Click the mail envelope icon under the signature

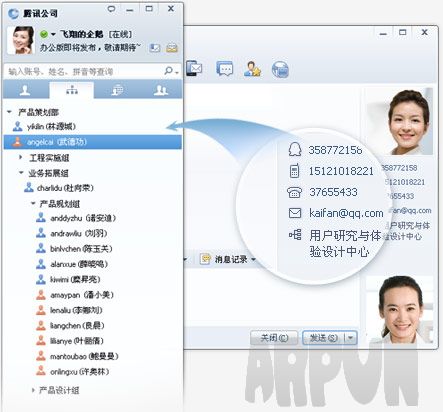click(x=172, y=48)
